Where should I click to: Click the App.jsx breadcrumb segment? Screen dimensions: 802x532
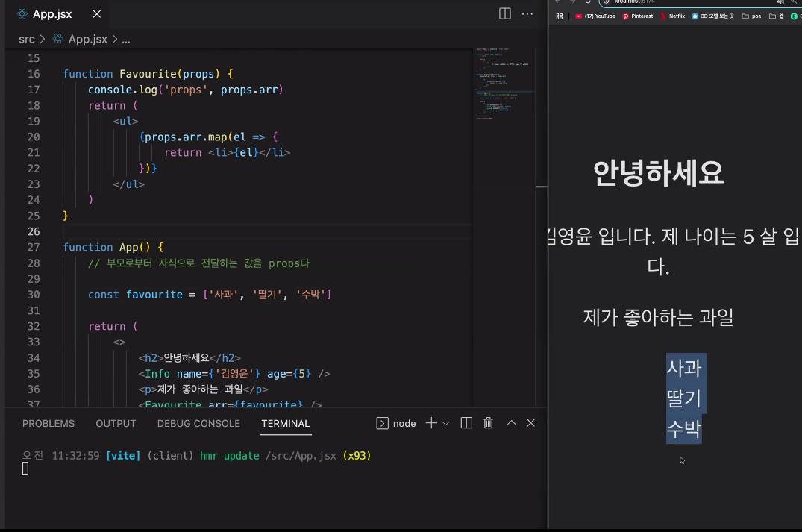(x=87, y=40)
